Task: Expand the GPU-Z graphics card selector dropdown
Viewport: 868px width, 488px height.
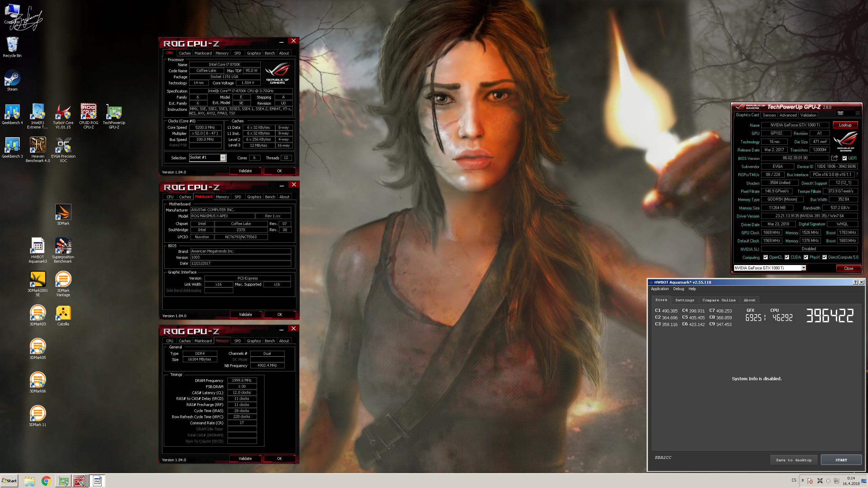Action: (804, 268)
